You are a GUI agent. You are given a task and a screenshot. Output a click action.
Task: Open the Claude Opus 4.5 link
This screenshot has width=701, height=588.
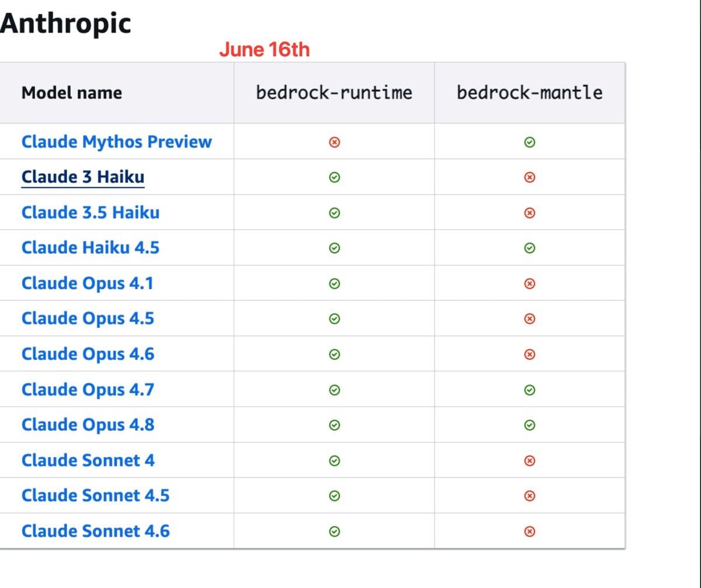[x=88, y=319]
